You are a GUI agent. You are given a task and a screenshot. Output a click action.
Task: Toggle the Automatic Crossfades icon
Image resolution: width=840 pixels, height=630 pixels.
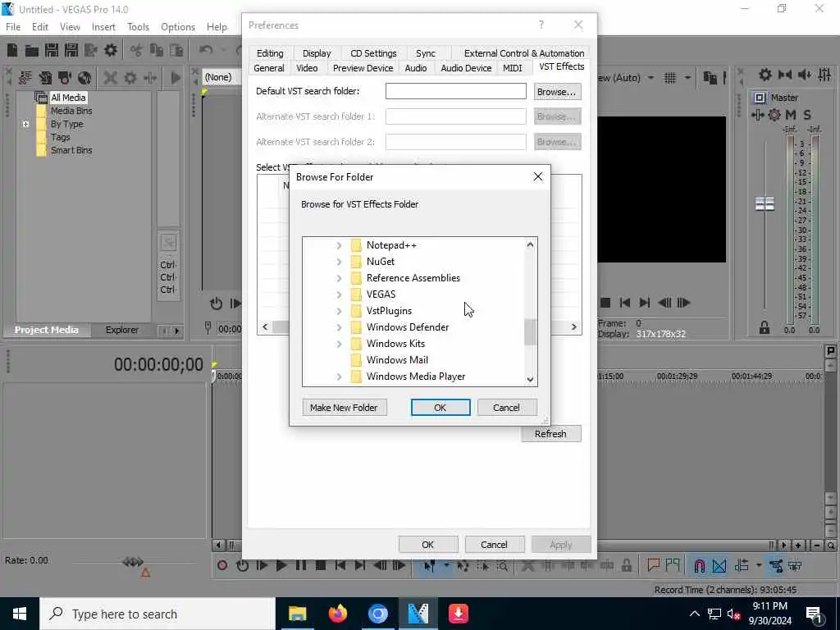point(719,565)
